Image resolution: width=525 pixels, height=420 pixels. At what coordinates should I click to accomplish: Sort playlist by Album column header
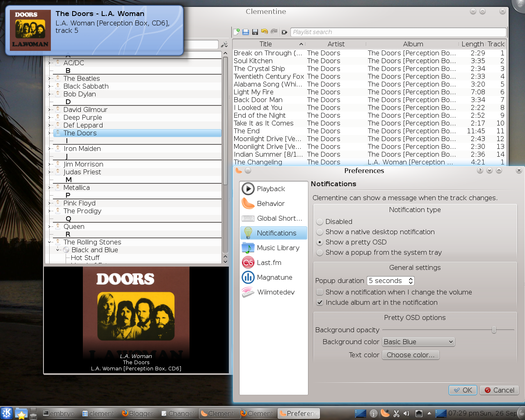(x=413, y=44)
